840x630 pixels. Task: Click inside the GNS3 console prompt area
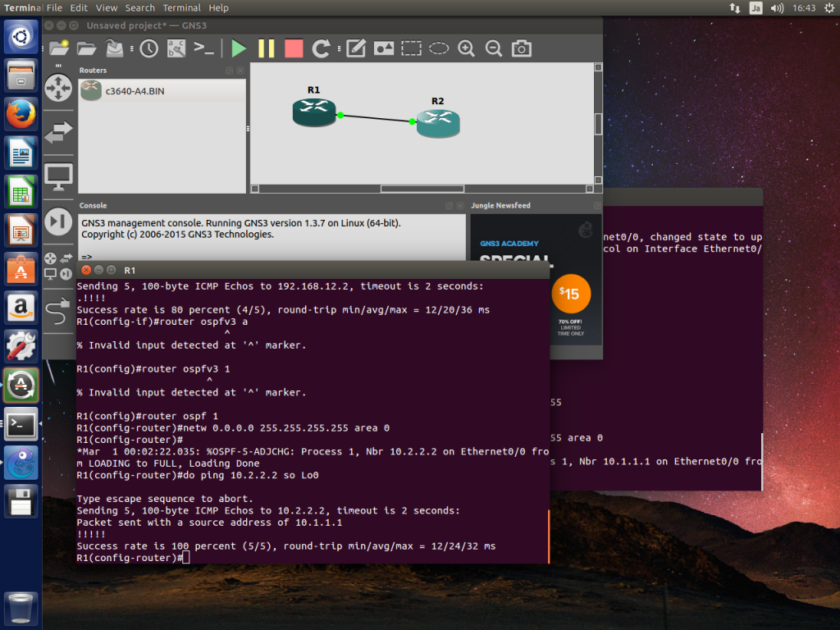point(272,256)
